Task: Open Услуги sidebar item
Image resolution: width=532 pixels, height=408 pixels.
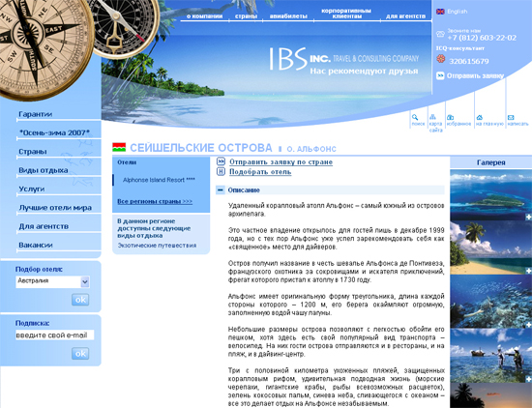Action: (32, 189)
